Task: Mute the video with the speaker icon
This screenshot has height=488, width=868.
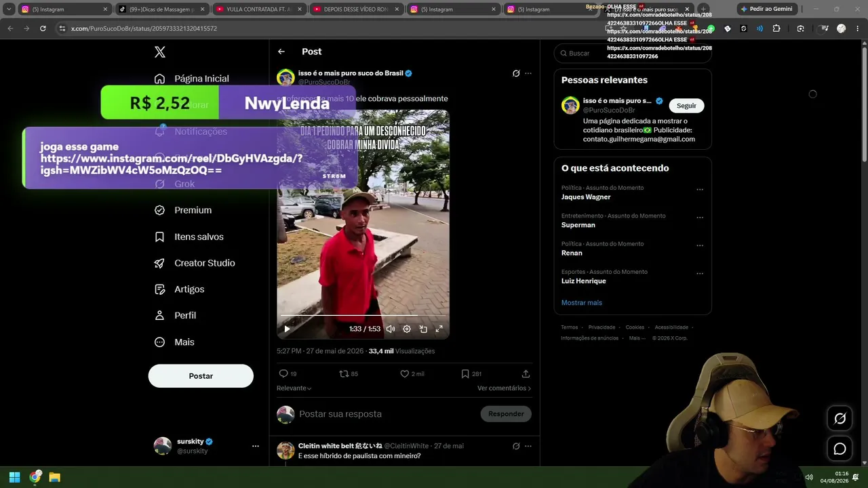Action: click(391, 329)
